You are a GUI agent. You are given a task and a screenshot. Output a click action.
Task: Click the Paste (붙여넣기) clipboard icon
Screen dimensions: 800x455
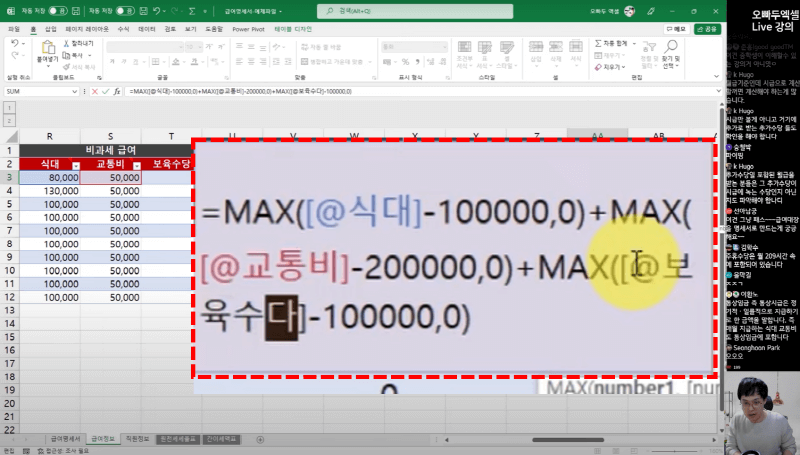click(x=46, y=50)
